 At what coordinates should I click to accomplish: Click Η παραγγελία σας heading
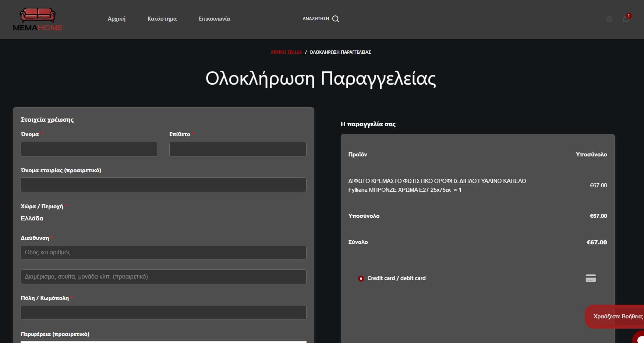[368, 124]
